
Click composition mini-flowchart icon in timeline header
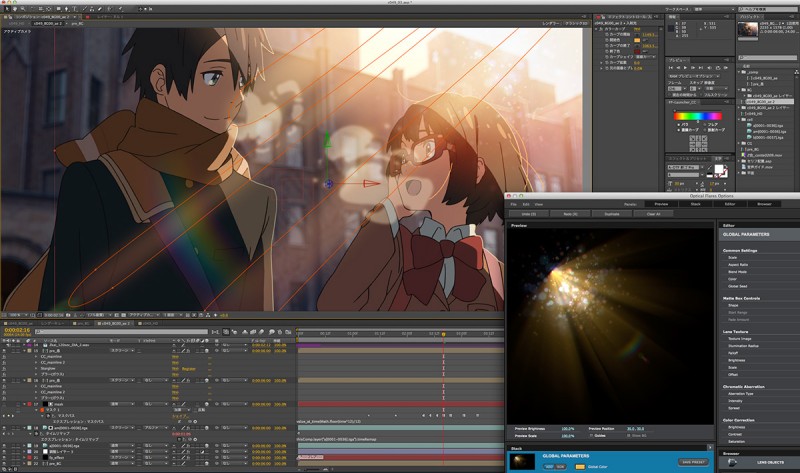coord(215,332)
